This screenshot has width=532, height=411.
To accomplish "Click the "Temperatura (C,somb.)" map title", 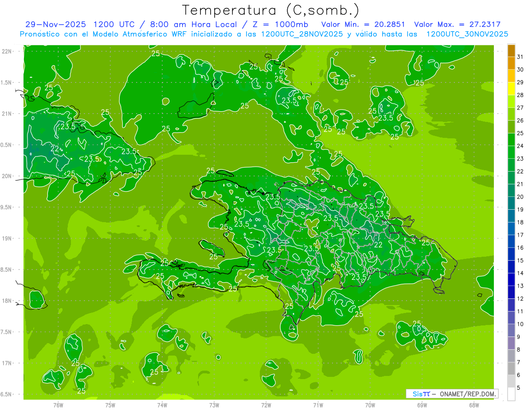I will coord(271,10).
